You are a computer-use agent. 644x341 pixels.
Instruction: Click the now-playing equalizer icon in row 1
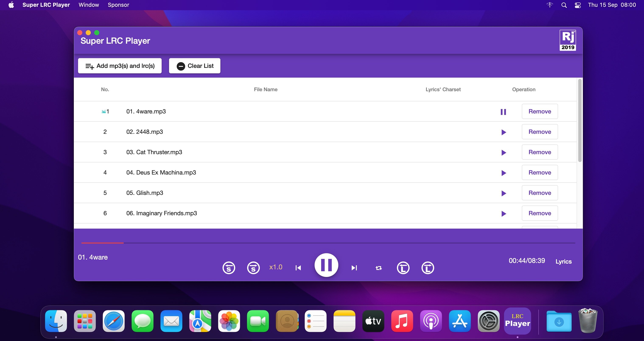tap(104, 112)
